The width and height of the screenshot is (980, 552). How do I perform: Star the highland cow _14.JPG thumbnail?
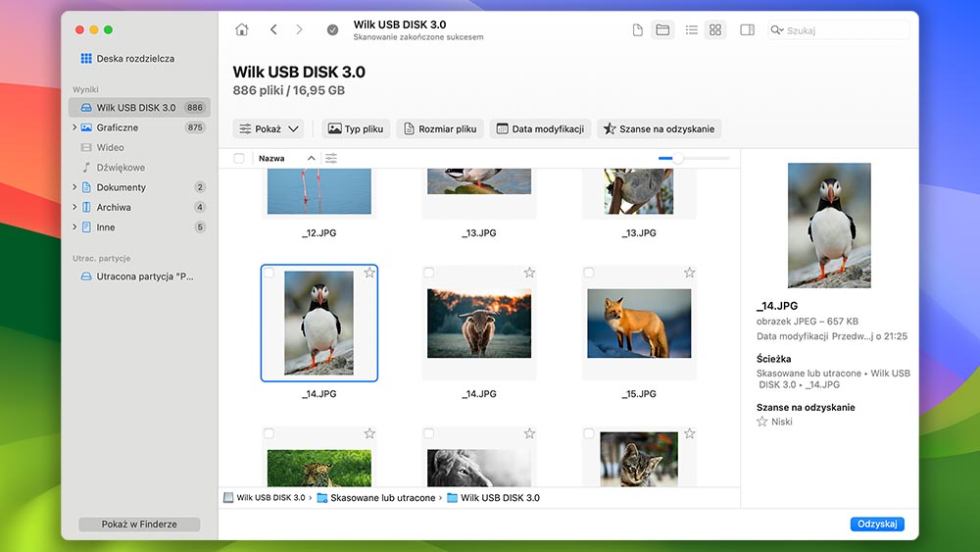(529, 272)
